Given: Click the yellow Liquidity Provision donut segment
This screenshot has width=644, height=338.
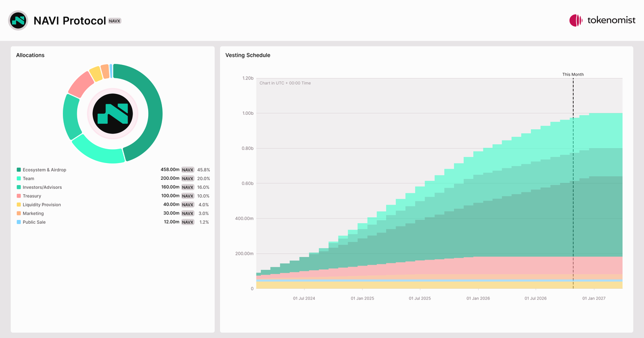Looking at the screenshot, I should (x=96, y=74).
